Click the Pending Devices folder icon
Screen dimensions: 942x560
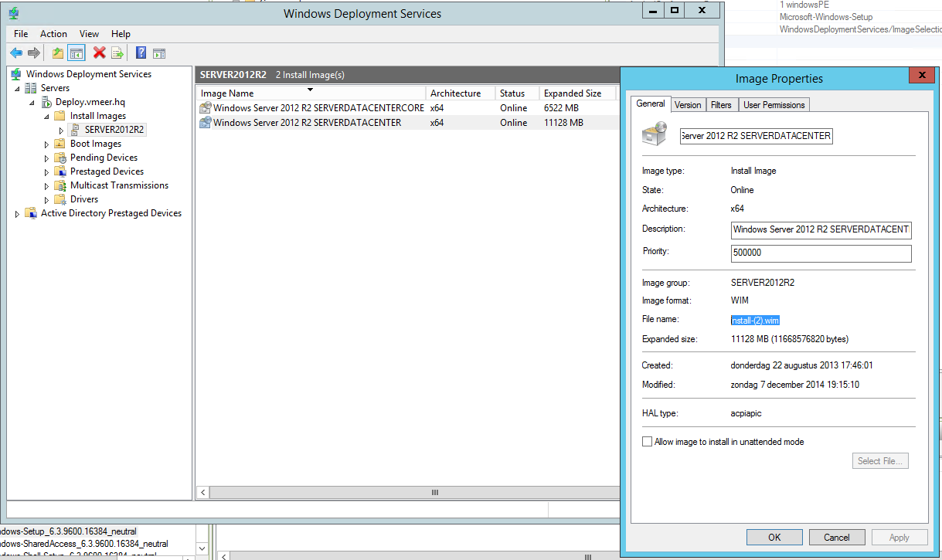pyautogui.click(x=60, y=158)
